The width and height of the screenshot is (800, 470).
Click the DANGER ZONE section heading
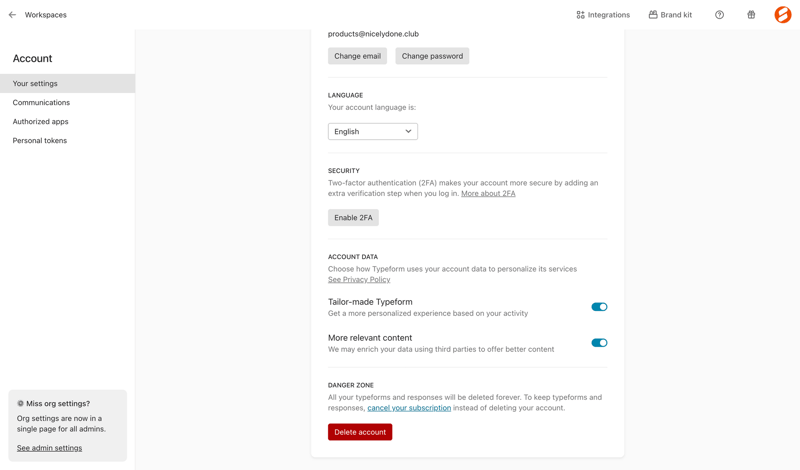(351, 385)
